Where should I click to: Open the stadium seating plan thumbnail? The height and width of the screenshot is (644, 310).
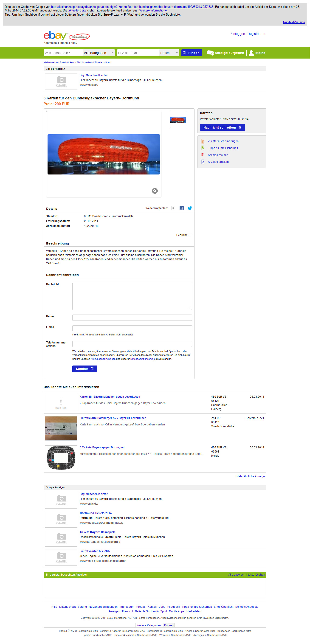point(61,458)
